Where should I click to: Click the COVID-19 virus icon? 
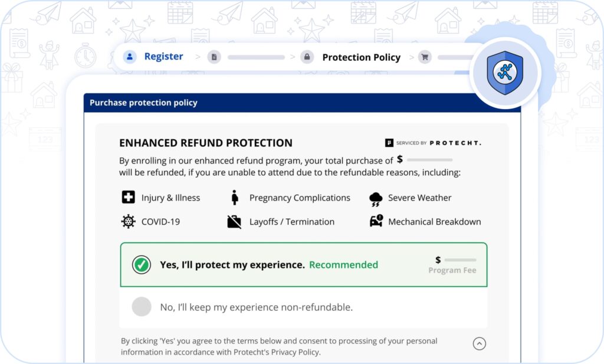(x=128, y=222)
